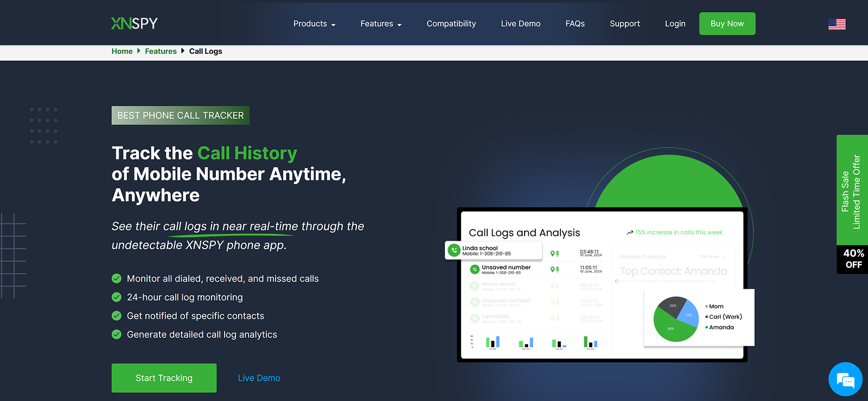Click the call analytics pie chart

point(676,319)
